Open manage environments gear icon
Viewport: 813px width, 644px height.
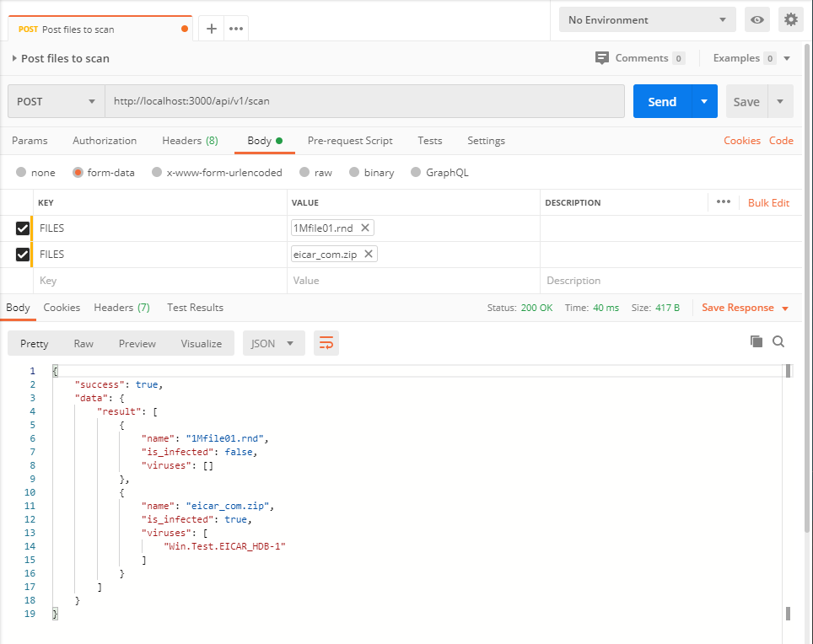791,20
